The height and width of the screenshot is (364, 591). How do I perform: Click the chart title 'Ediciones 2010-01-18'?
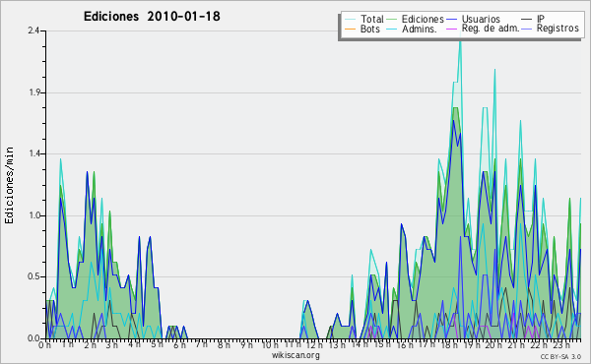(x=152, y=17)
